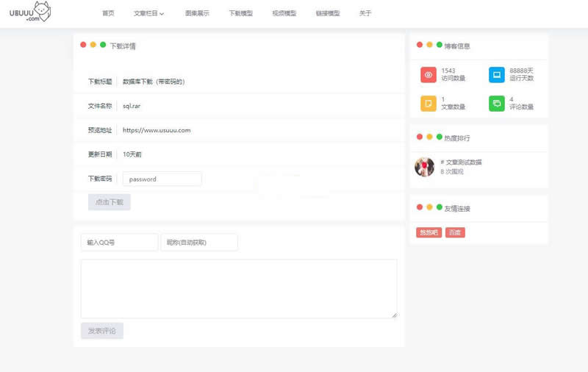Screen dimensions: 588x372
Task: Click the yellow article-count note icon
Action: (429, 104)
